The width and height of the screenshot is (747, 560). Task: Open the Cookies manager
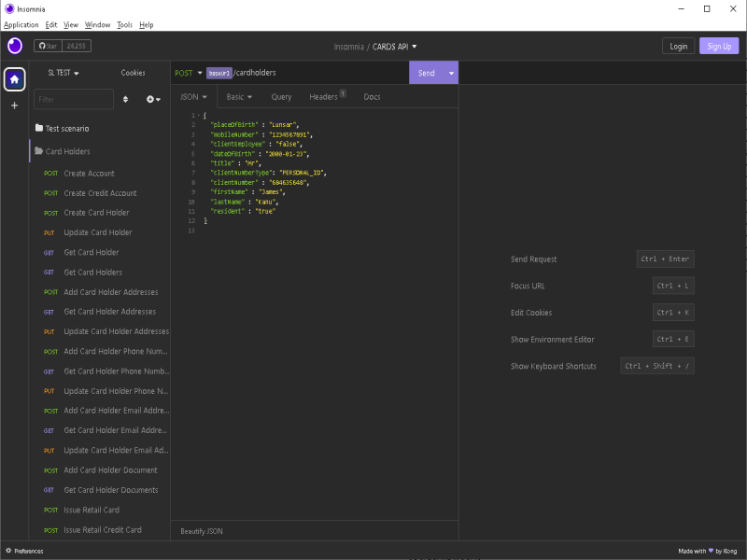[133, 73]
